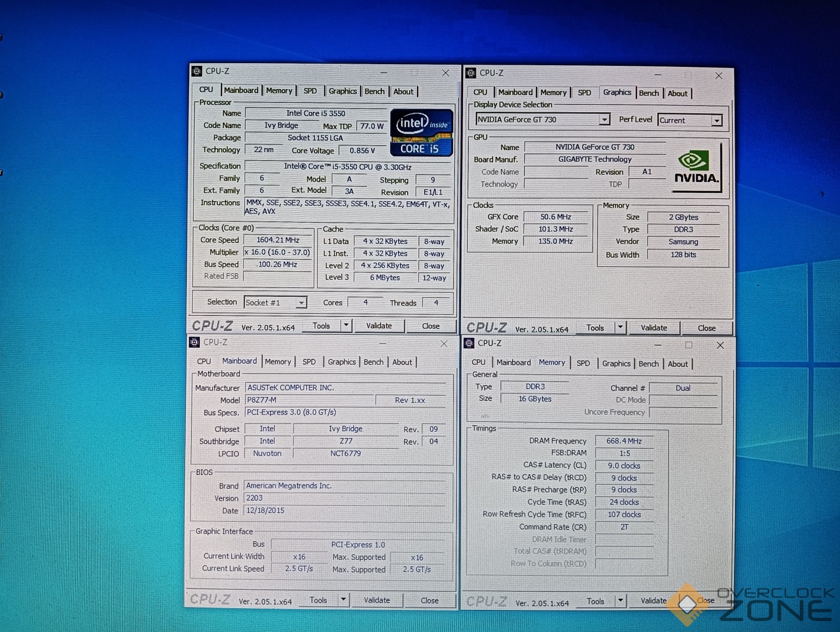Click CPU-Z app icon in Graphics window title
This screenshot has width=840, height=632.
[x=471, y=73]
